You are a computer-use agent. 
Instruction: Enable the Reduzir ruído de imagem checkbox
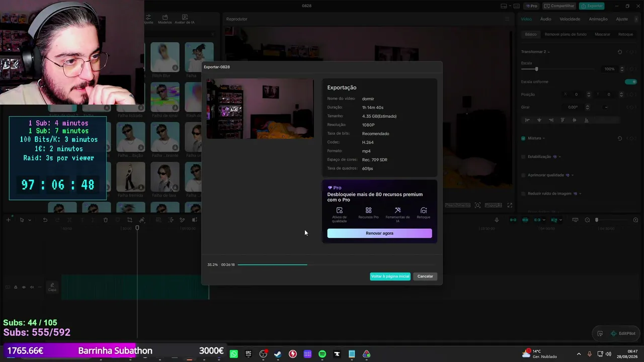point(523,194)
